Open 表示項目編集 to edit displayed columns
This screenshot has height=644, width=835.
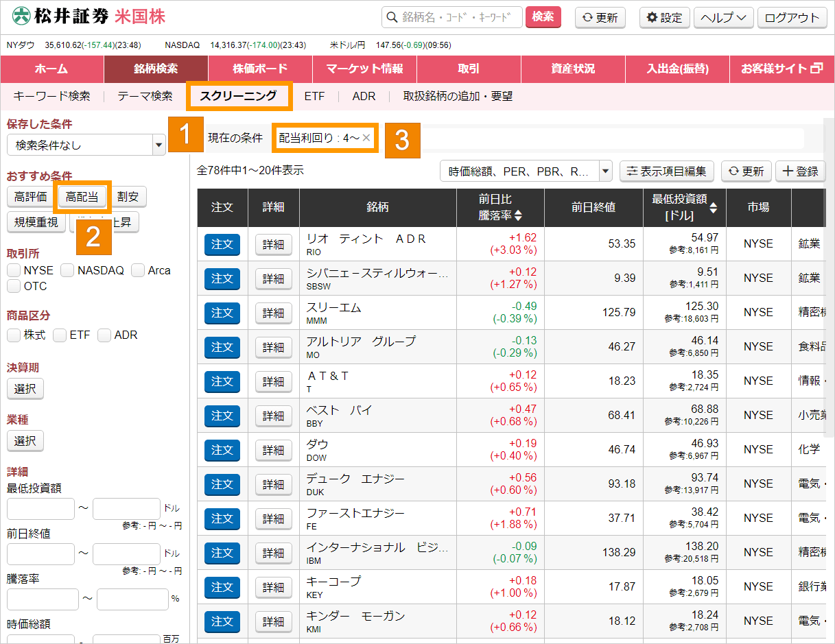click(667, 171)
